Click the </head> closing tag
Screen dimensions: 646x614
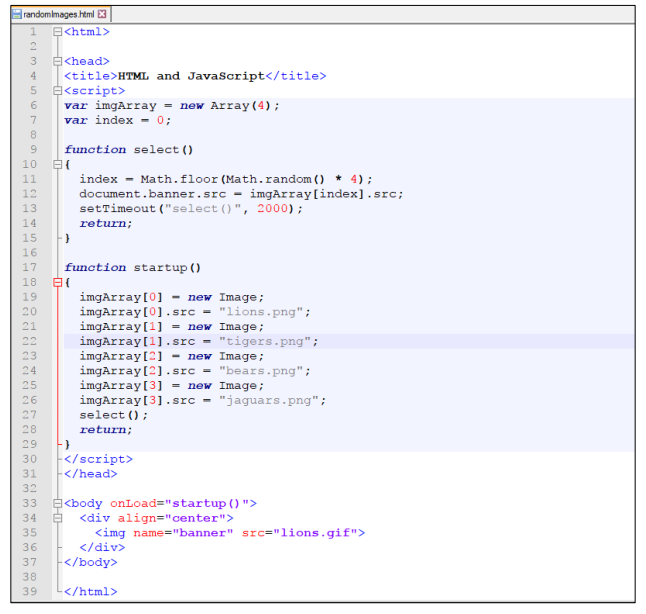click(x=91, y=474)
